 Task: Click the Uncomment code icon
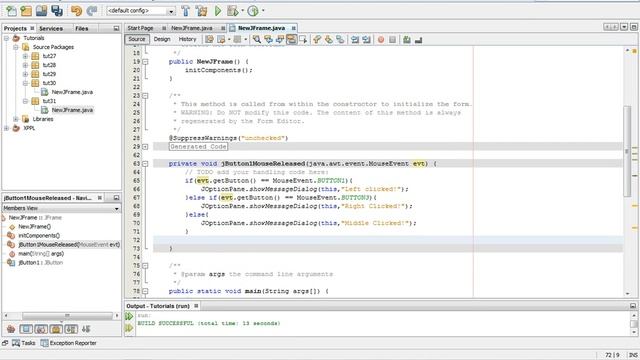click(418, 40)
